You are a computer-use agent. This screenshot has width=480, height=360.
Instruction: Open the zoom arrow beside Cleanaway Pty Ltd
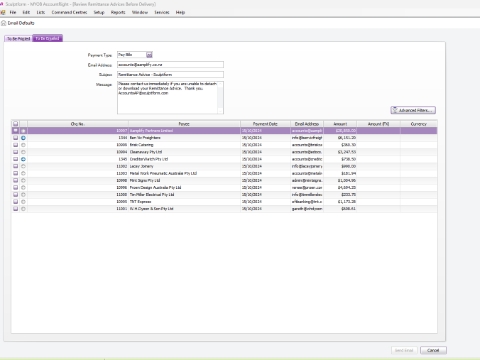23,152
